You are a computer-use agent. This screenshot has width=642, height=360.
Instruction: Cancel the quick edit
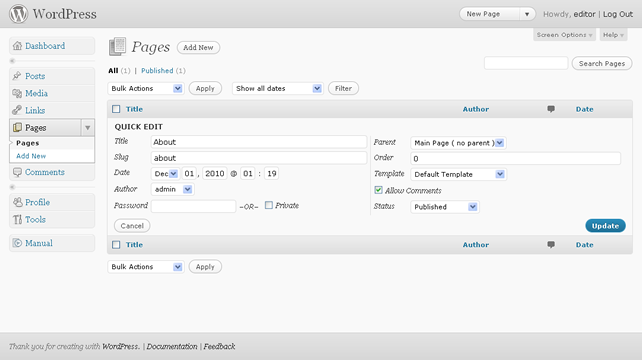132,226
